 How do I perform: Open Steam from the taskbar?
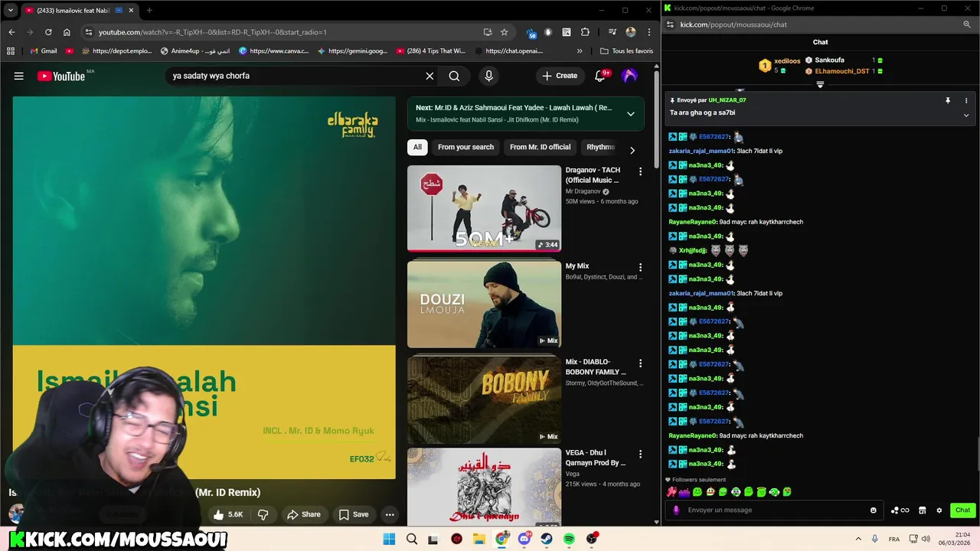pos(547,539)
